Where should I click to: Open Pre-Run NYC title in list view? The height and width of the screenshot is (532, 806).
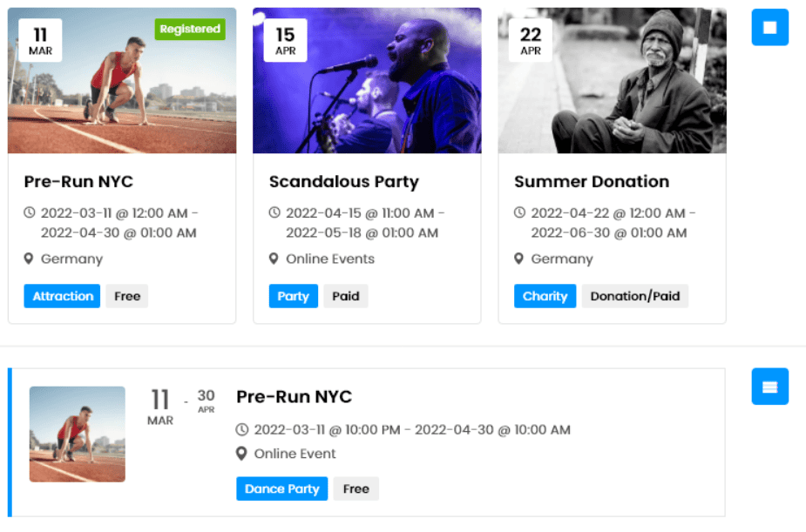pos(294,396)
